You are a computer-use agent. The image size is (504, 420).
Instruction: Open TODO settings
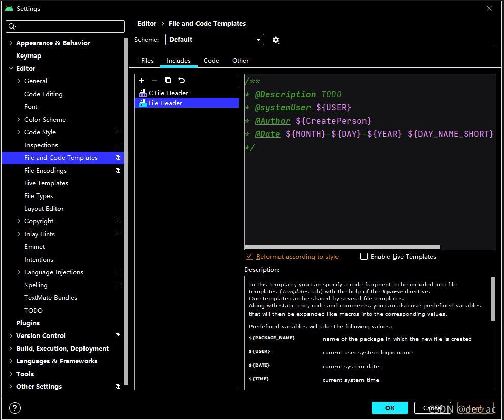(x=34, y=311)
